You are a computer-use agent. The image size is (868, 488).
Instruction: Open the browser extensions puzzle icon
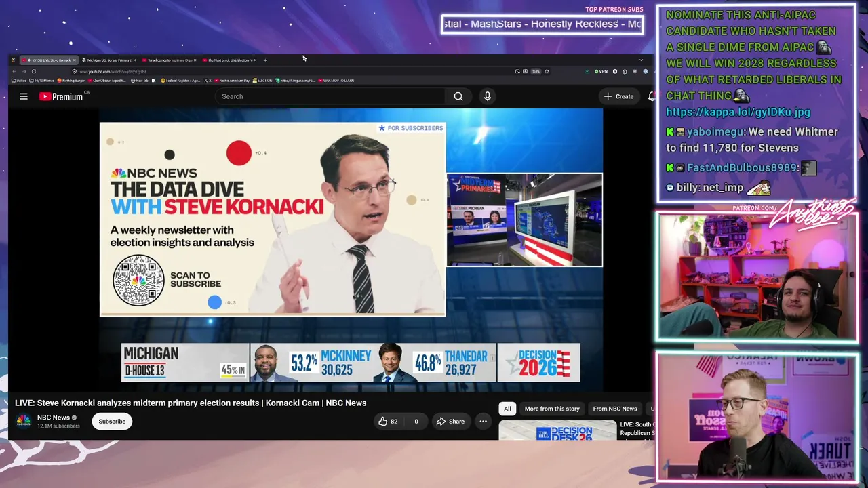(x=625, y=71)
